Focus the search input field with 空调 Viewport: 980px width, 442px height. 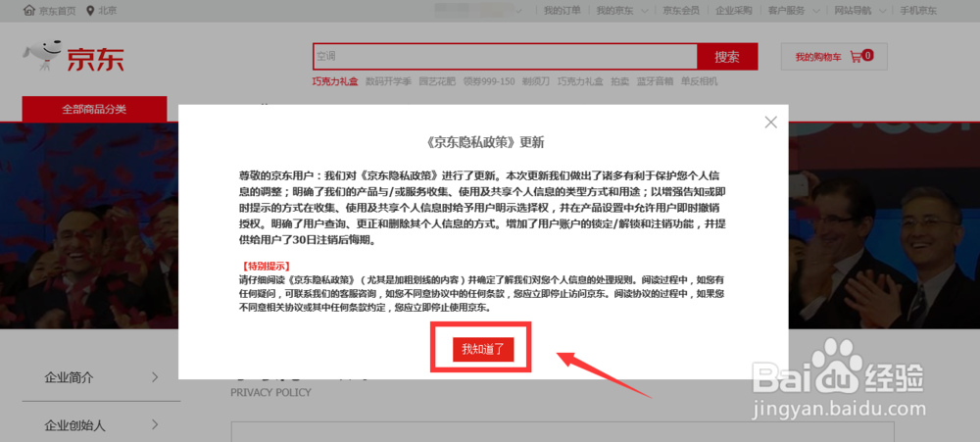pos(505,56)
